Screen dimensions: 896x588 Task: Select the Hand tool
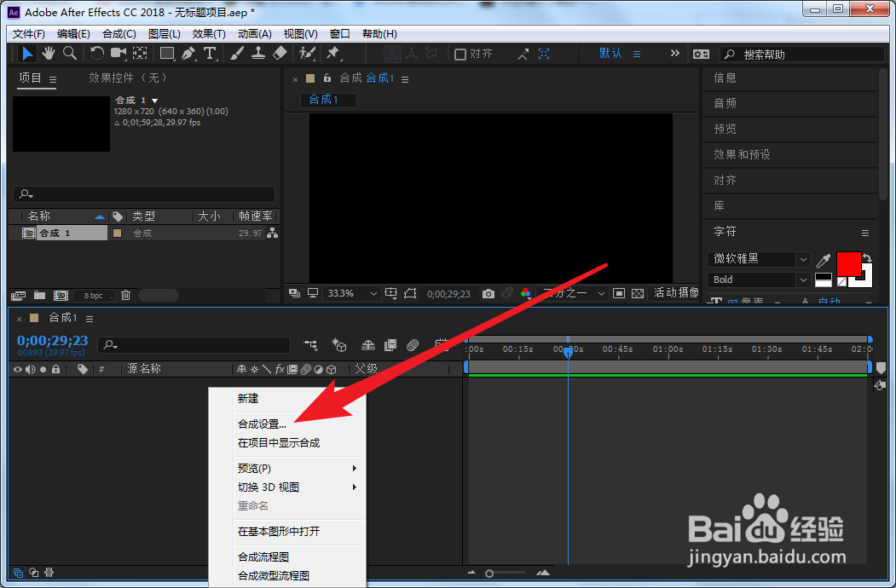(49, 54)
